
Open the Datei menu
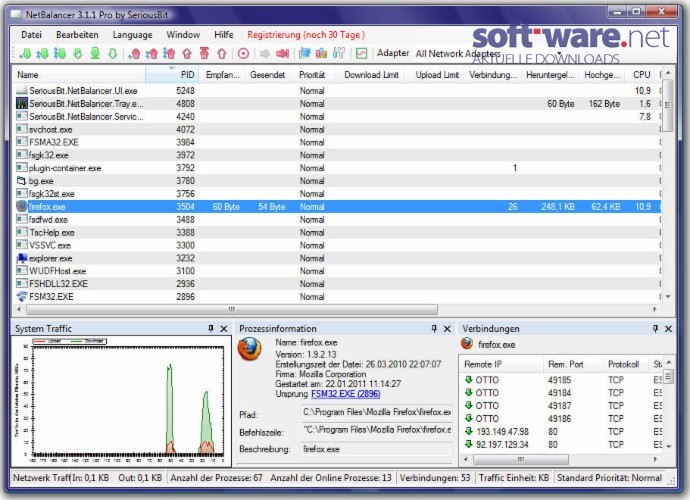click(x=31, y=35)
